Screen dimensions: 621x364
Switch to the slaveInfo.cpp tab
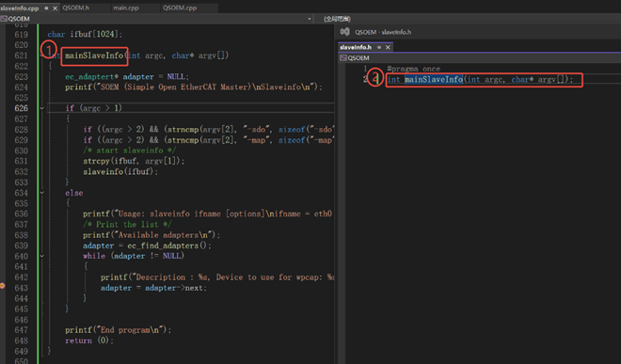(20, 8)
